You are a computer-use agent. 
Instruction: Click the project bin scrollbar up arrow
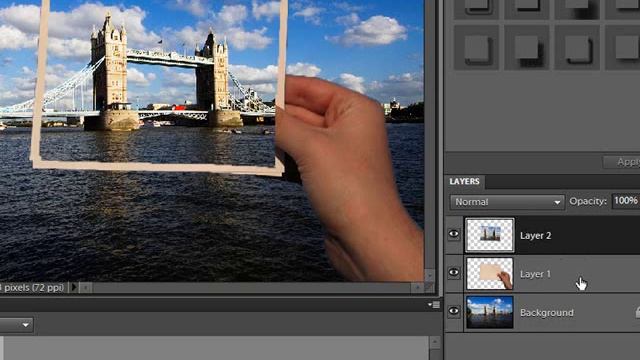click(x=435, y=342)
